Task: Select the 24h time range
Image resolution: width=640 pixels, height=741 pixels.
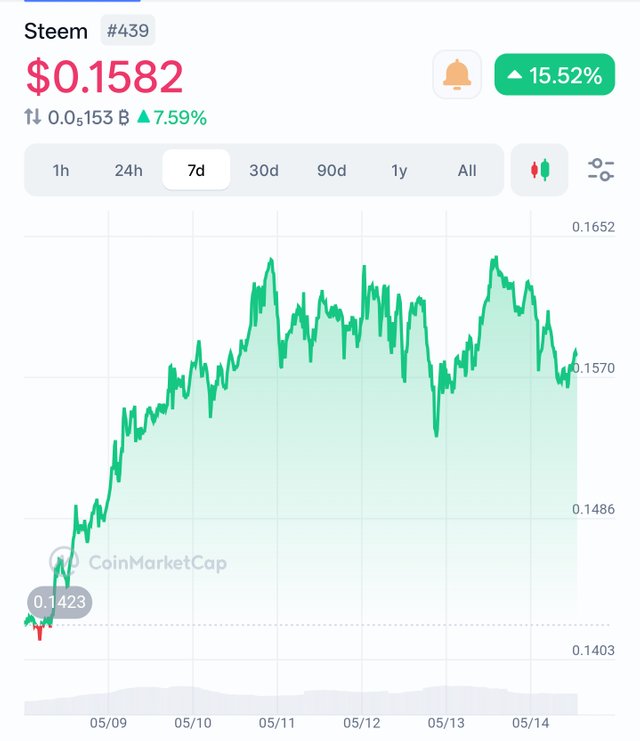Action: pyautogui.click(x=129, y=170)
